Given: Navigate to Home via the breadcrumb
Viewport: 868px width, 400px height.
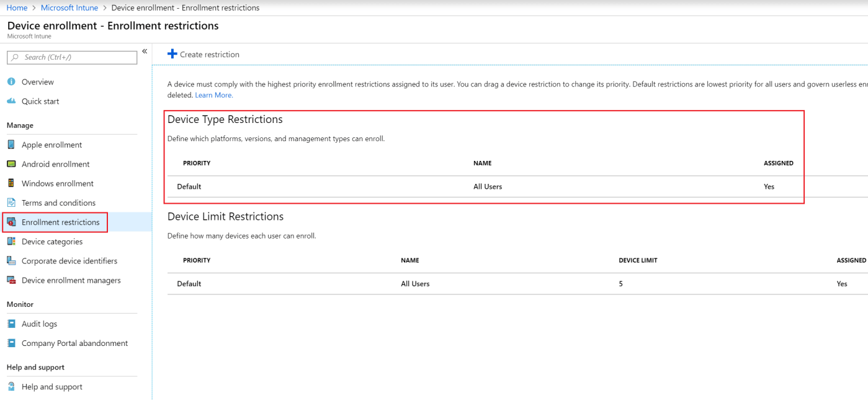Looking at the screenshot, I should click(x=17, y=7).
